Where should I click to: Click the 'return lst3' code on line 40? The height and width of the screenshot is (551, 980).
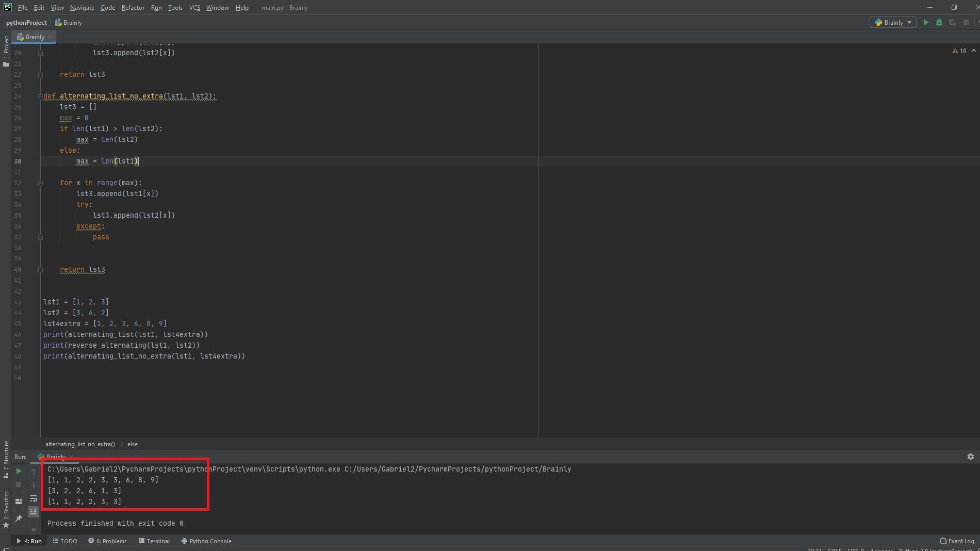83,270
